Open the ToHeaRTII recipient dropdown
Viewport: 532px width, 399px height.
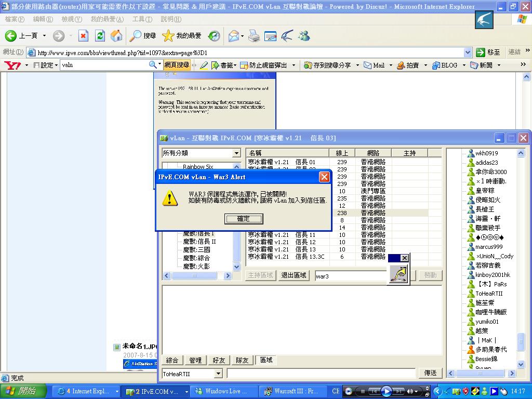click(218, 374)
